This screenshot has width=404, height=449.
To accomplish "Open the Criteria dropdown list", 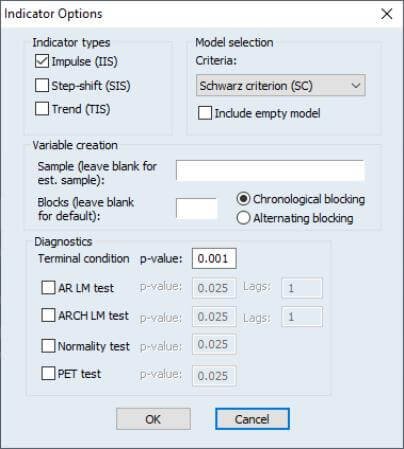I will coord(281,86).
